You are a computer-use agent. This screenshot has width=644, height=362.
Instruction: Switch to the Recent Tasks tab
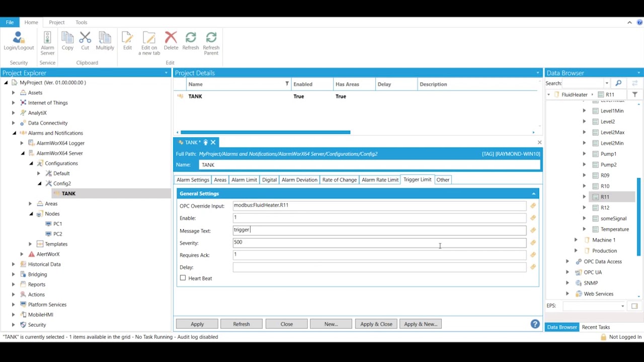pyautogui.click(x=596, y=327)
